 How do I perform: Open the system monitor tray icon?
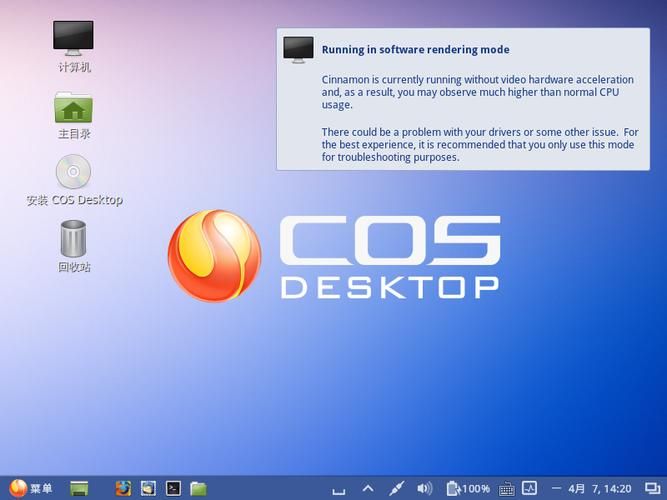click(530, 488)
